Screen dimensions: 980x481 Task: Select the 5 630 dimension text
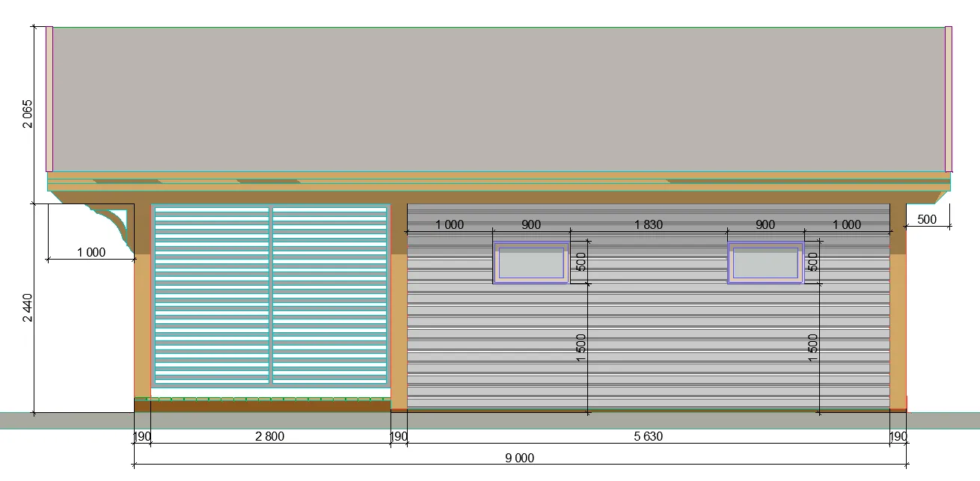click(x=648, y=437)
